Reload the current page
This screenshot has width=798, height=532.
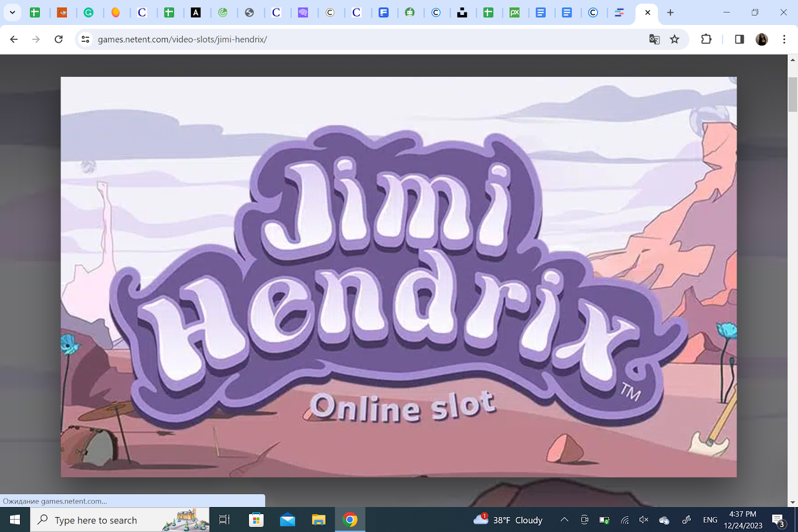[58, 39]
